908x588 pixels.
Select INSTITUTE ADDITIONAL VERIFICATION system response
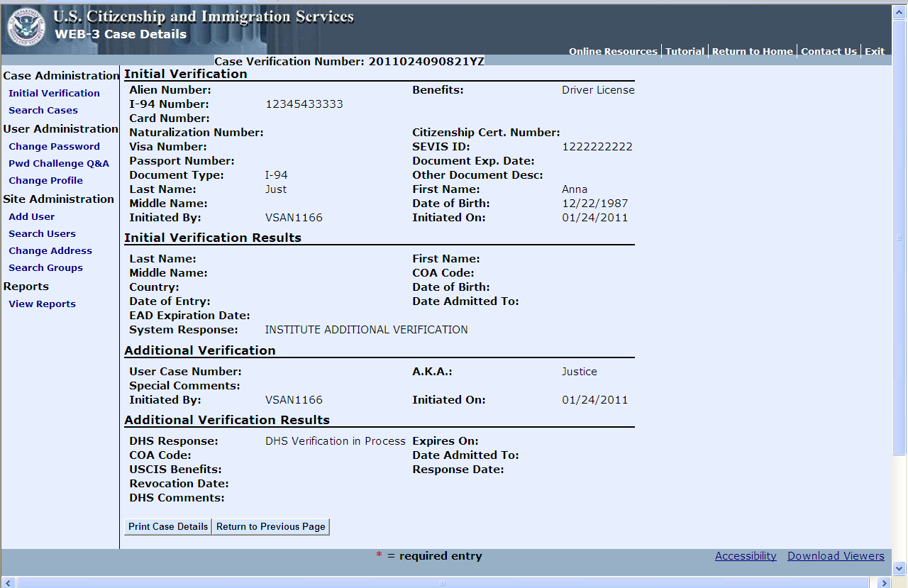[x=367, y=330]
